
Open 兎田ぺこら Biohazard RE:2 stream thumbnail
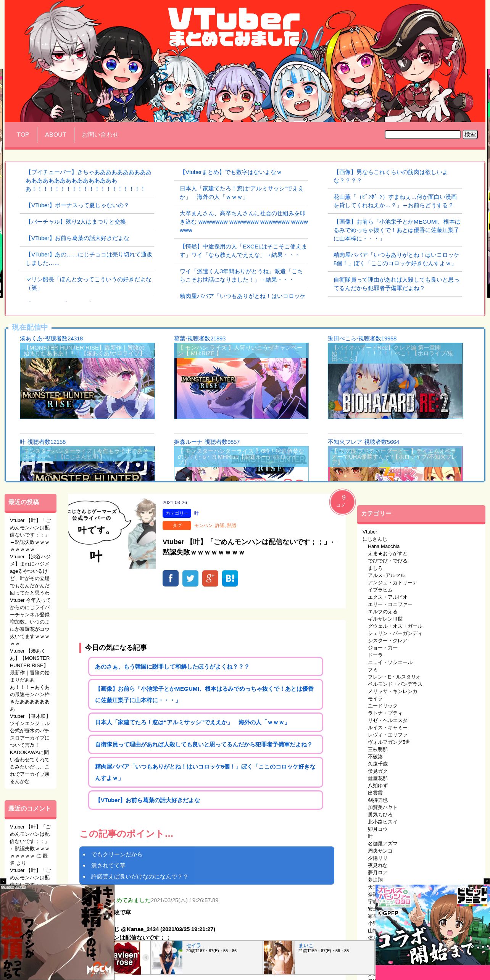coord(395,381)
